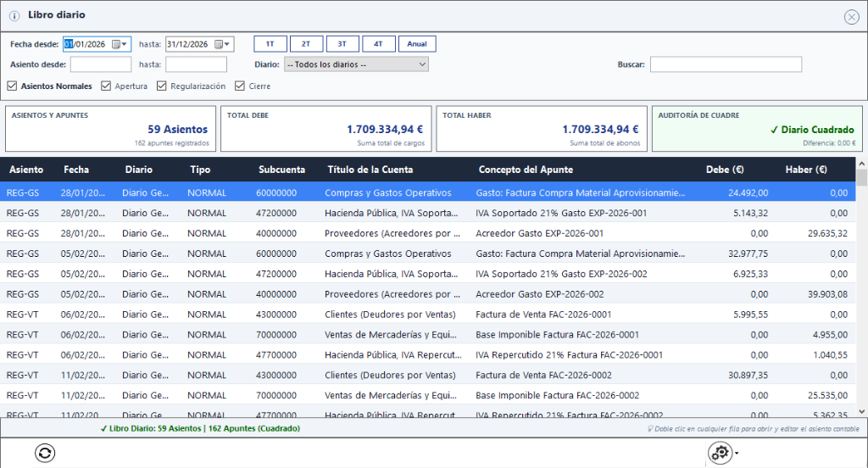Open the gear settings menu at bottom
Screen dimensions: 868x468
[721, 453]
